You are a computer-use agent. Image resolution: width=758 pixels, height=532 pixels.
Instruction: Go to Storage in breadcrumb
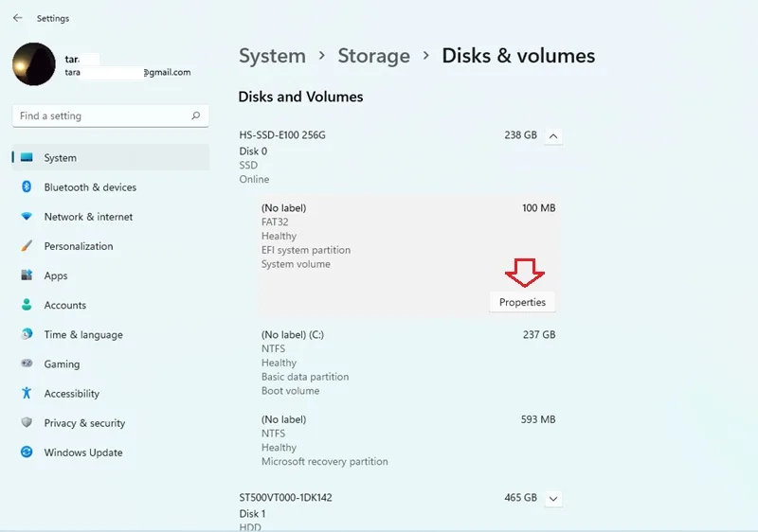(x=373, y=56)
